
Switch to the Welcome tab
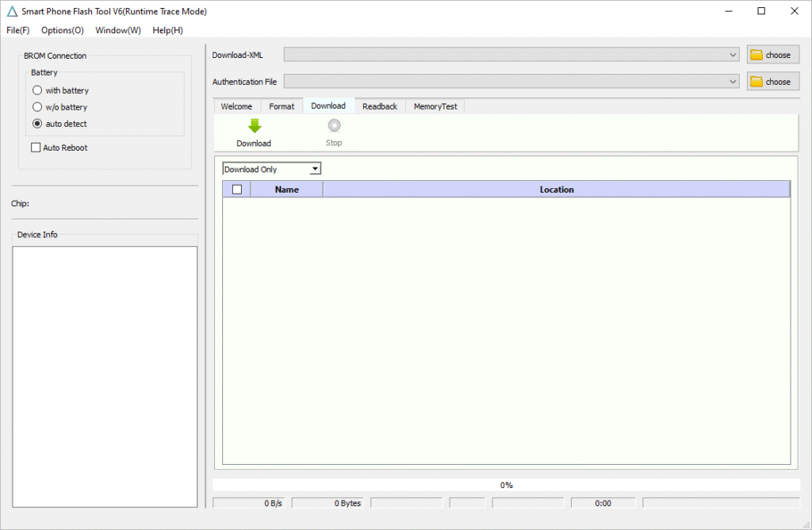click(236, 106)
